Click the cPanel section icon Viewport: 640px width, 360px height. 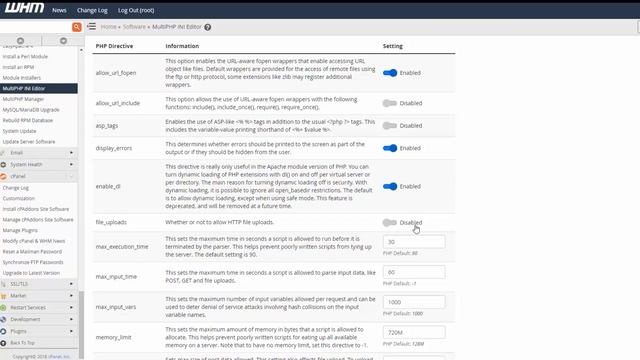3,176
